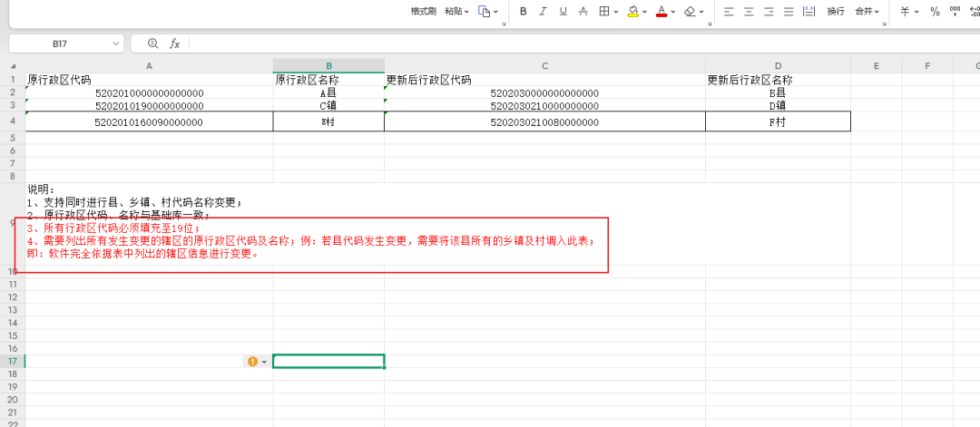Screen dimensions: 980x427
Task: Select column C header
Action: click(x=544, y=65)
